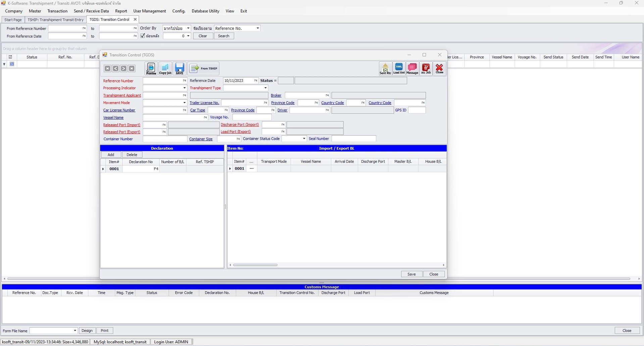
Task: Click the Sent Rtc icon
Action: pyautogui.click(x=385, y=68)
